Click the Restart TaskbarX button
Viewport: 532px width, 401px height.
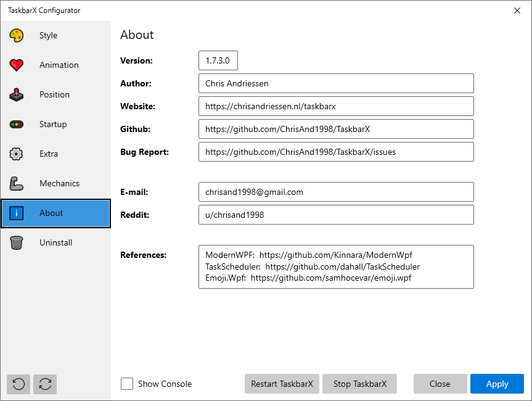(282, 384)
